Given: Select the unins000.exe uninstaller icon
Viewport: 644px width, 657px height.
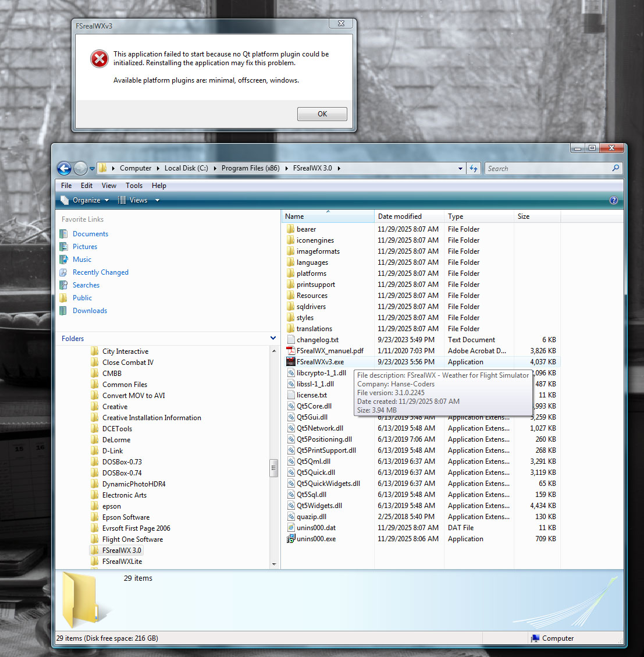Looking at the screenshot, I should point(291,539).
